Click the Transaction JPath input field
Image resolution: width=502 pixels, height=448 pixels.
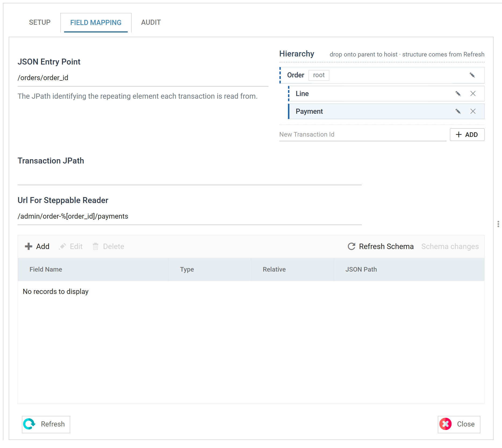[x=190, y=176]
